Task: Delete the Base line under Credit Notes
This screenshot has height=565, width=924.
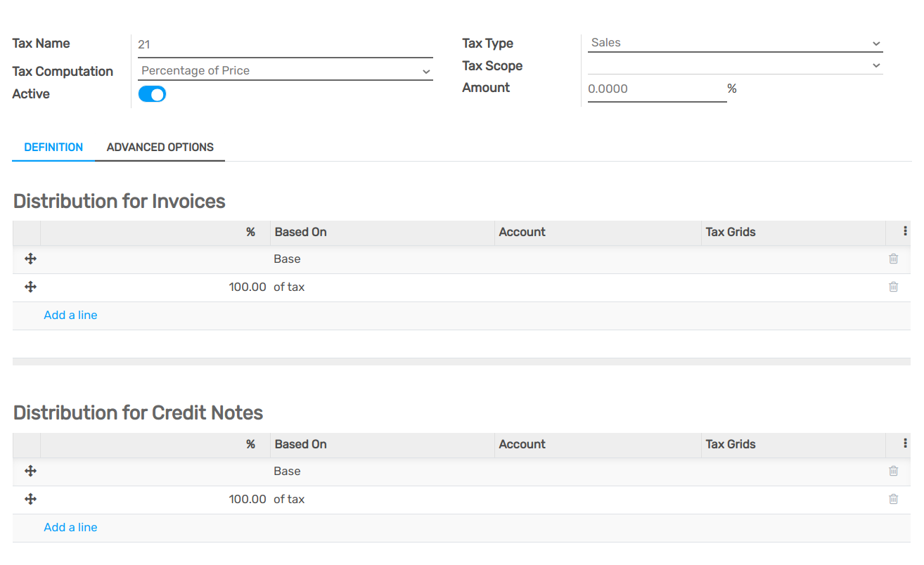Action: [893, 471]
